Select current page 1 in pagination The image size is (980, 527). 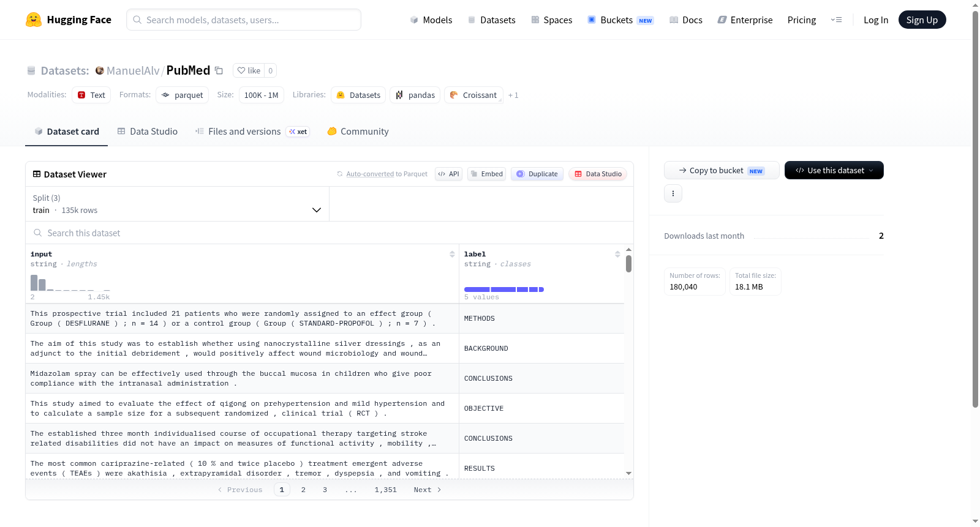282,490
